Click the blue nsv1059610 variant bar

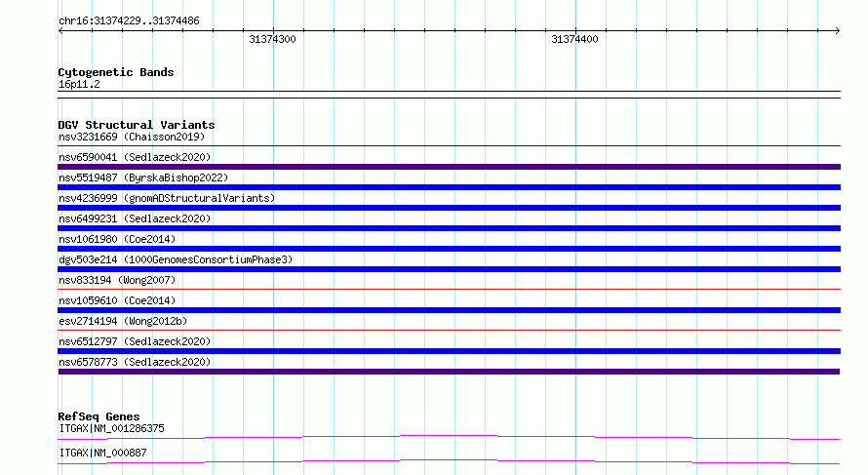(449, 310)
